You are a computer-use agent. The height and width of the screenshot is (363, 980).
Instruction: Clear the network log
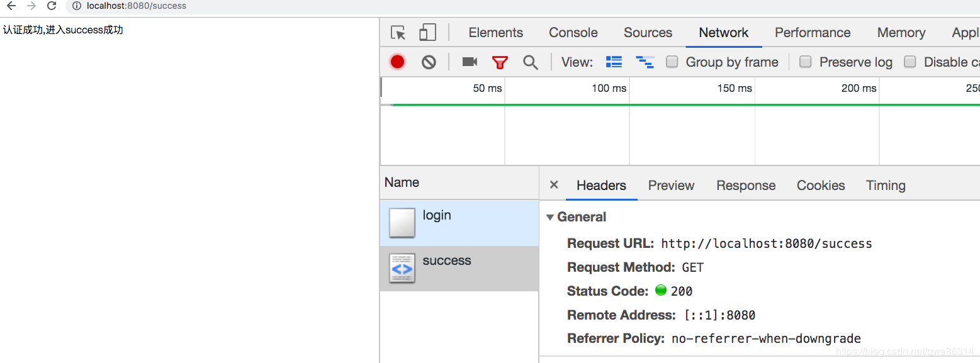[429, 62]
